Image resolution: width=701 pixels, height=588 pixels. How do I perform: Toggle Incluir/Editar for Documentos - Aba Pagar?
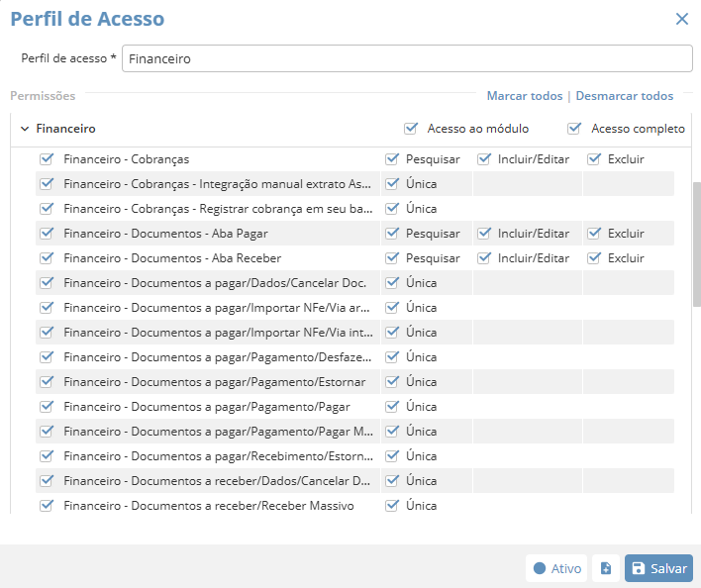[x=484, y=234]
